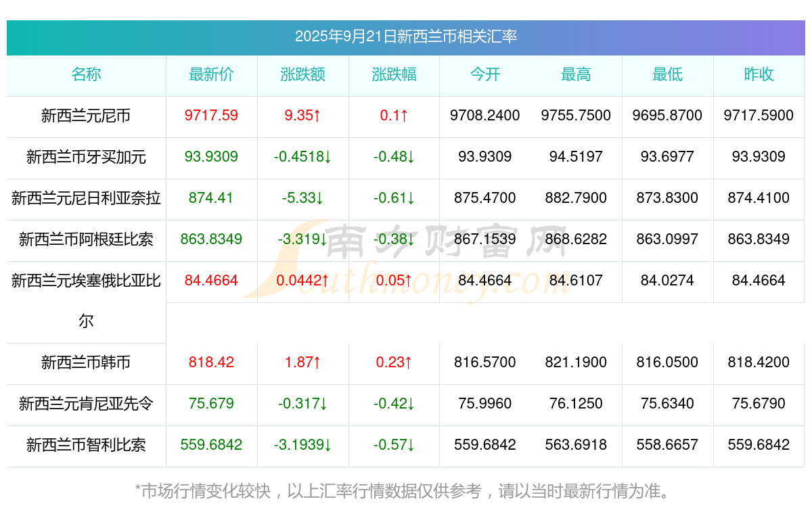This screenshot has width=812, height=512.
Task: Click latest price 559.6842 in green
Action: (211, 445)
